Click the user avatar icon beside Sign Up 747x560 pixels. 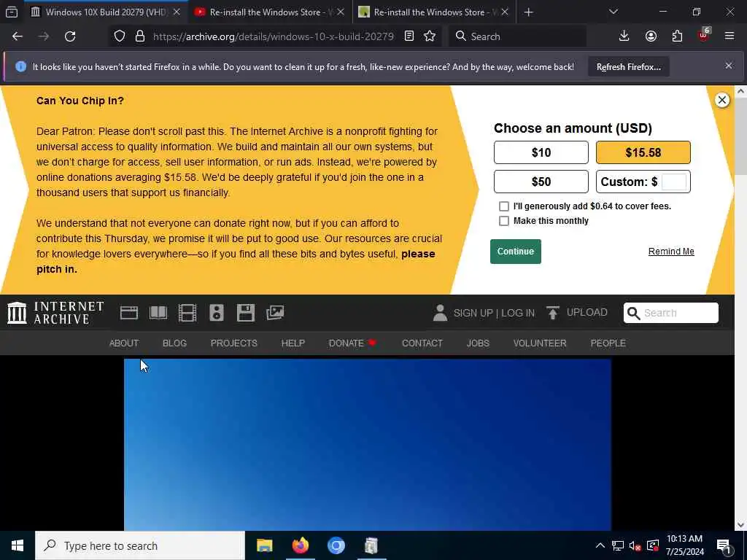440,313
